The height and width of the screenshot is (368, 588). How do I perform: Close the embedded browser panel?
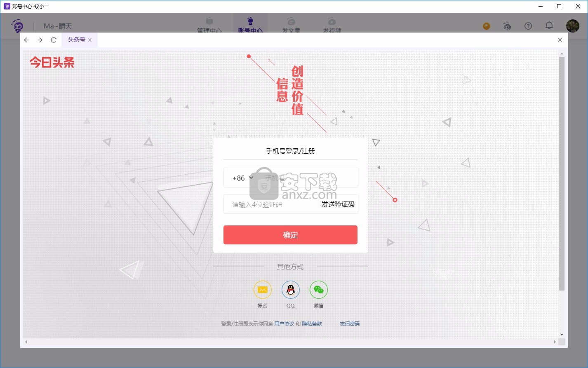pyautogui.click(x=560, y=40)
